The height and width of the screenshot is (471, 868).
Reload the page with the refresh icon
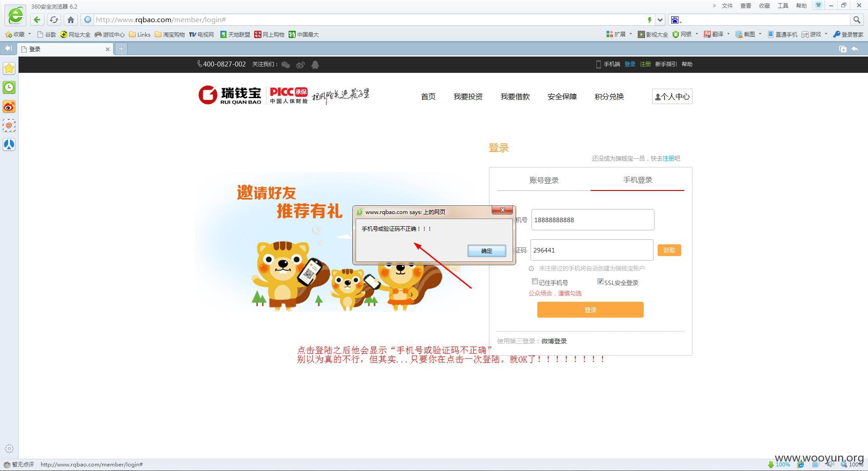(54, 19)
